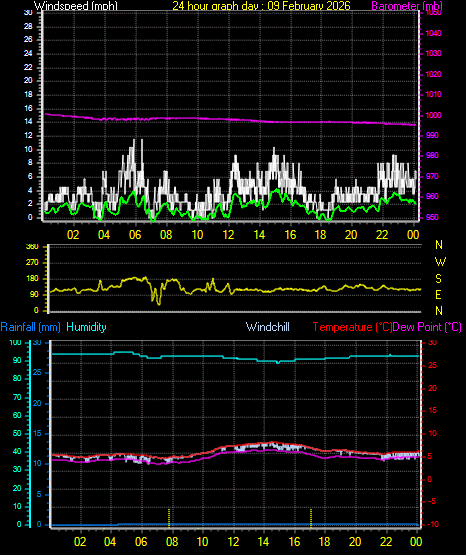Viewport: 466px width, 555px height.
Task: Click the Windchill legend label
Action: pyautogui.click(x=268, y=327)
